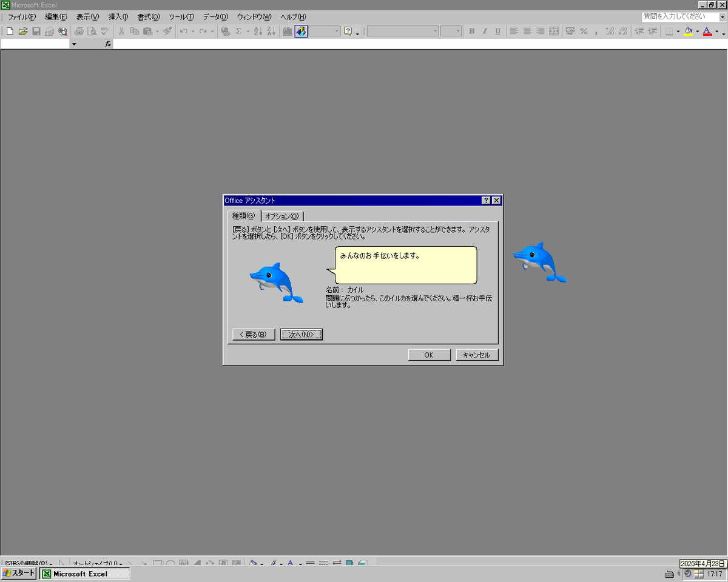Click the Office Assistant help icon
This screenshot has width=728, height=582.
(348, 31)
